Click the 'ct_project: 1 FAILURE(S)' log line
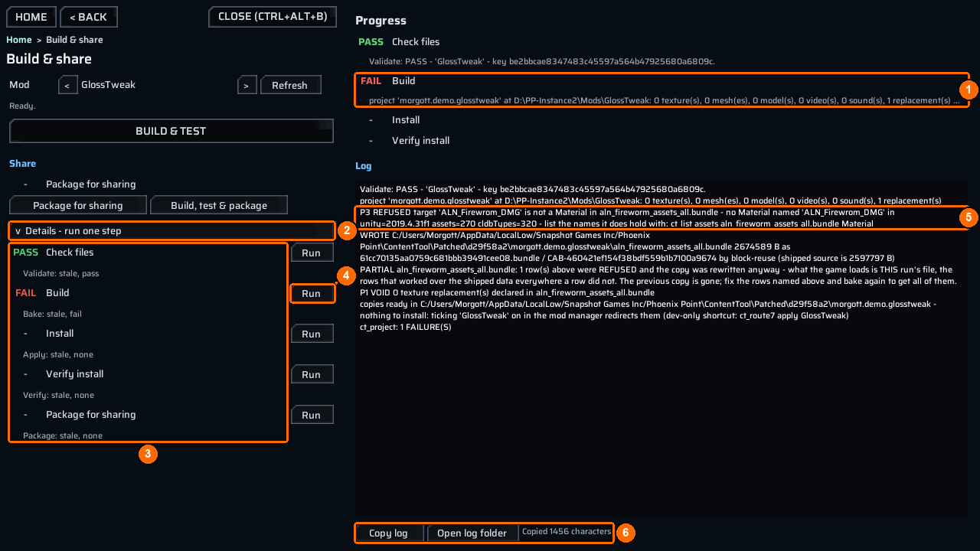 (x=405, y=328)
